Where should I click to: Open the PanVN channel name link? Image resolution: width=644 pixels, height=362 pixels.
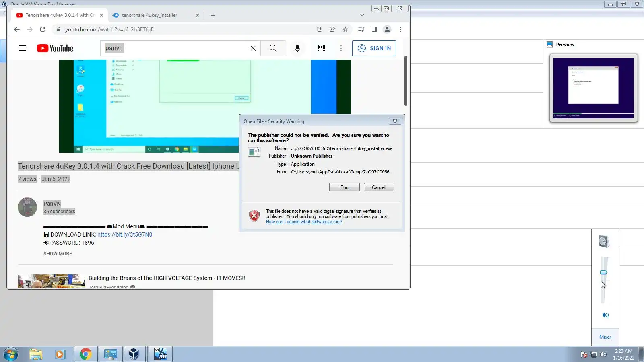click(x=52, y=204)
